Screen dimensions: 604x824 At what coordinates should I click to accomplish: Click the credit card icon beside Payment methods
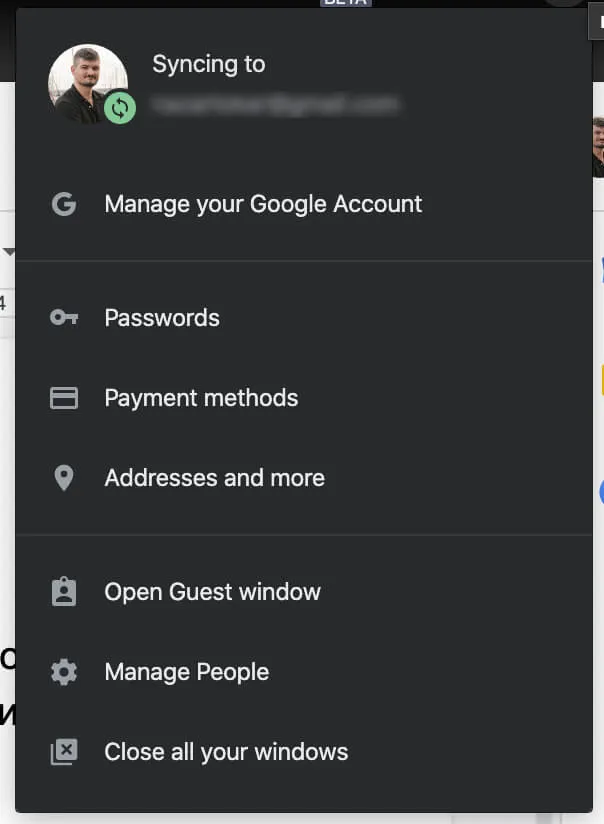click(x=64, y=397)
